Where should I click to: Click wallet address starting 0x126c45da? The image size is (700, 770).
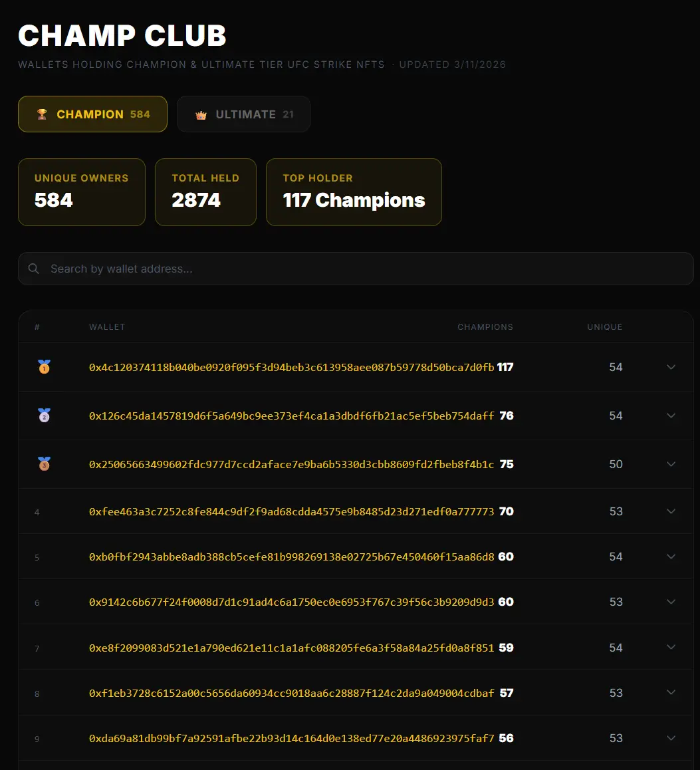(289, 415)
